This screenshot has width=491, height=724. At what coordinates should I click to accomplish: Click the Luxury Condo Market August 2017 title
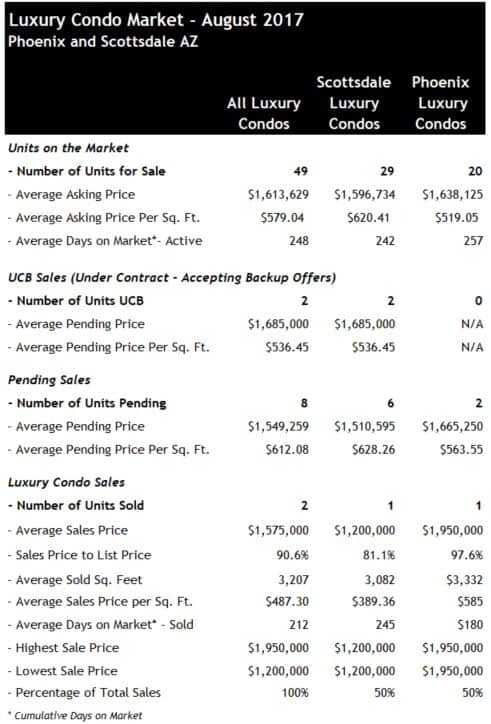coord(156,20)
